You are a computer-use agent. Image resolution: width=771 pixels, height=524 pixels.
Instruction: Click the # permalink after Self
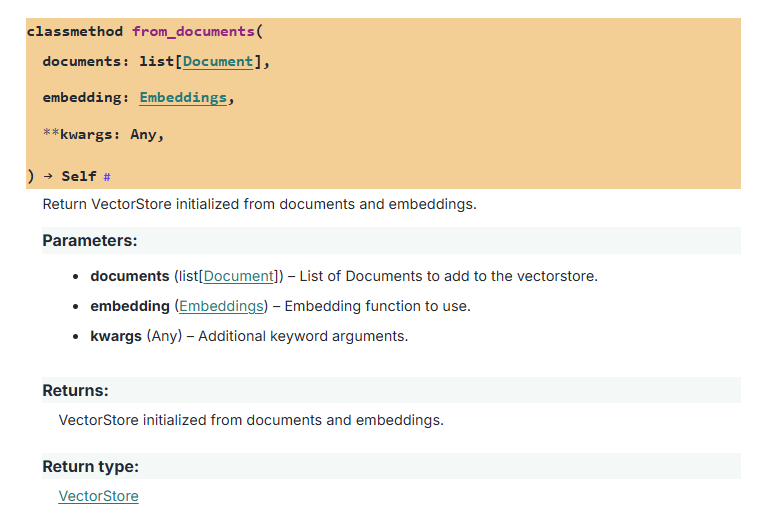[107, 176]
